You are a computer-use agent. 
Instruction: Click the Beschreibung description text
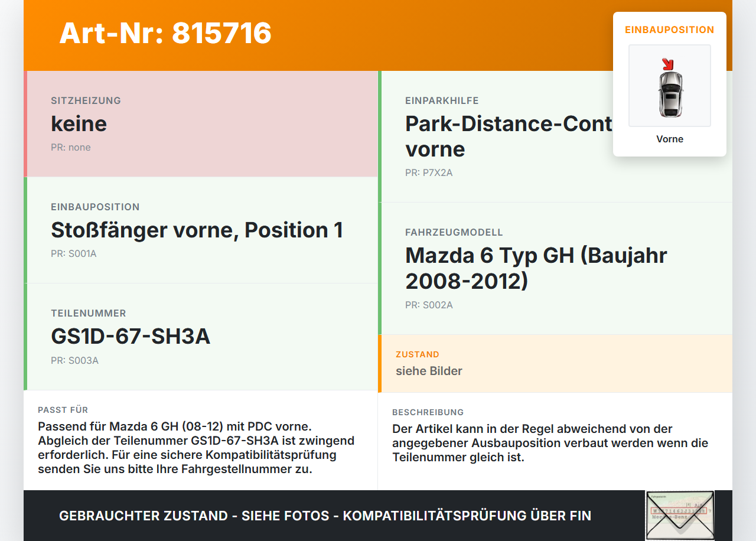tap(550, 444)
